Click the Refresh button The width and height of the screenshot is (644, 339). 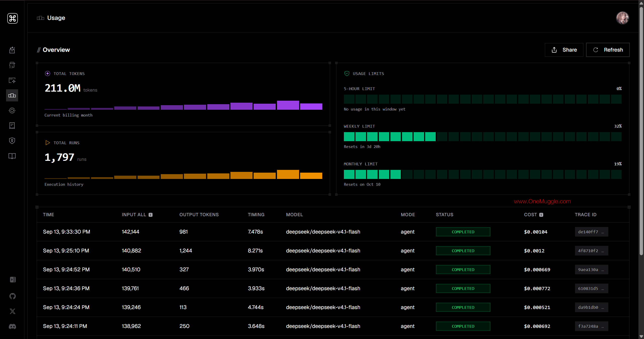pyautogui.click(x=608, y=50)
